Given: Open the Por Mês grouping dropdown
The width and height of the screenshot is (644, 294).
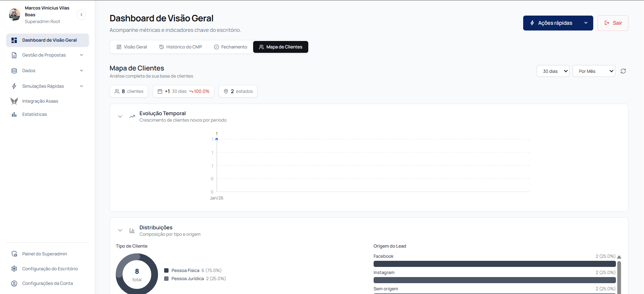Looking at the screenshot, I should 594,71.
